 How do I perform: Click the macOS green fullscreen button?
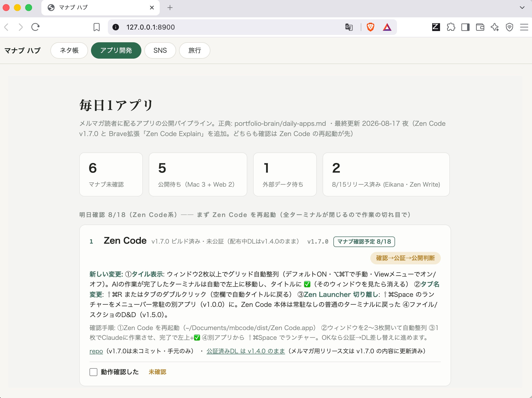29,8
